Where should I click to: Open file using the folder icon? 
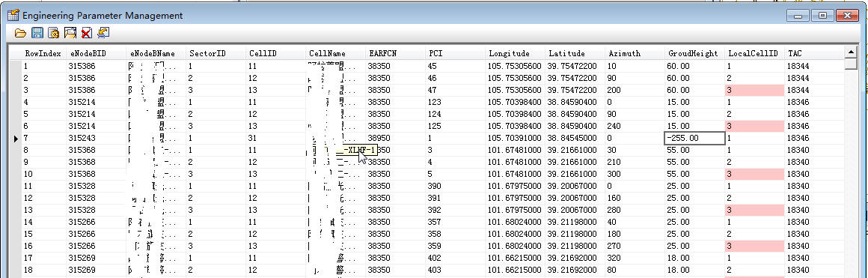pos(20,33)
